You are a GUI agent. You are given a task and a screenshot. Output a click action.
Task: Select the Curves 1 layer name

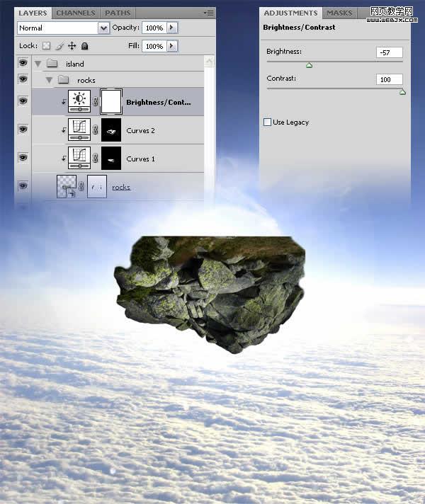coord(140,159)
